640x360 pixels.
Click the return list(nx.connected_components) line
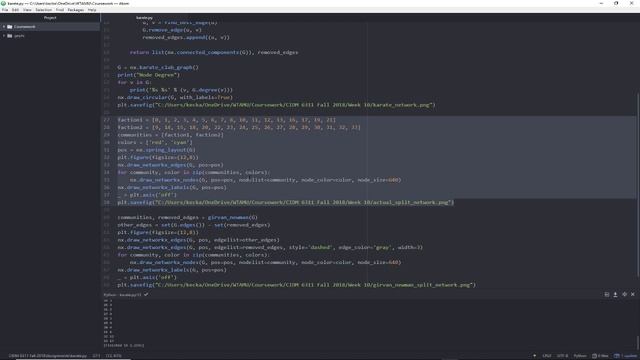213,53
